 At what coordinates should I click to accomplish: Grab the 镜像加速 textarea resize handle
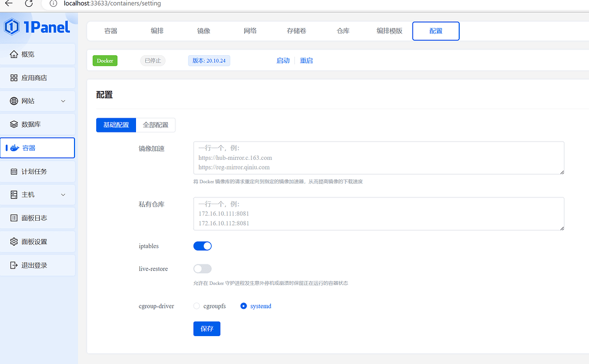(x=562, y=172)
